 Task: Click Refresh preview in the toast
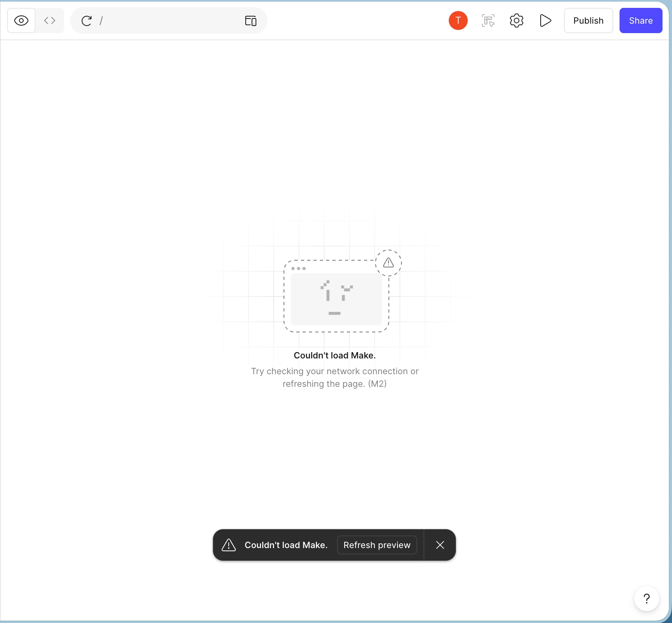[377, 545]
